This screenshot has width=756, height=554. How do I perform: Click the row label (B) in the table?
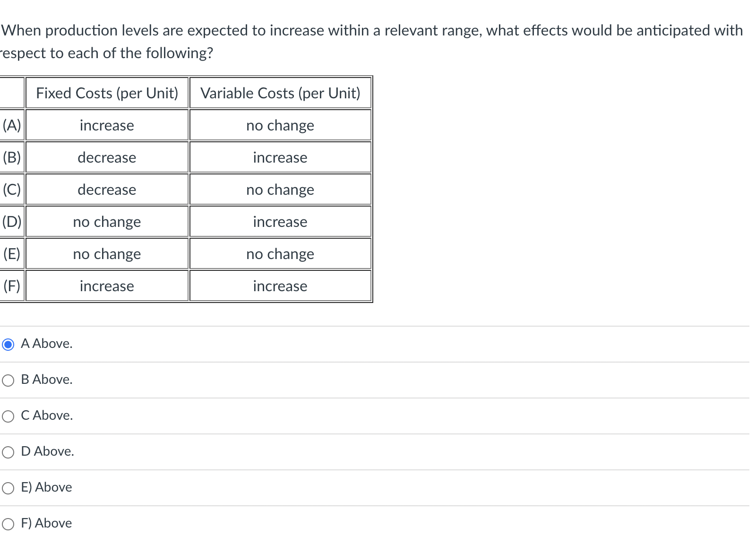(x=11, y=157)
